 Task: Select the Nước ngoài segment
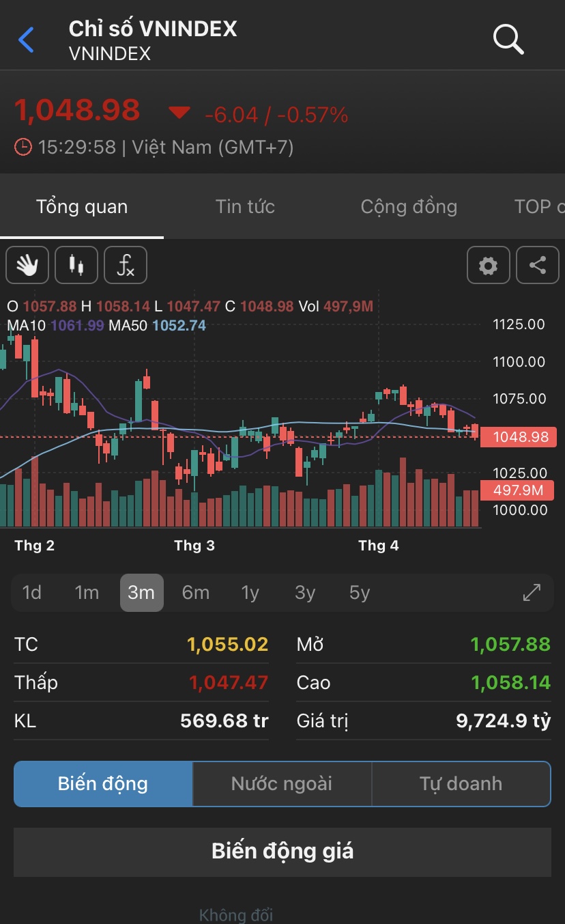tap(282, 783)
